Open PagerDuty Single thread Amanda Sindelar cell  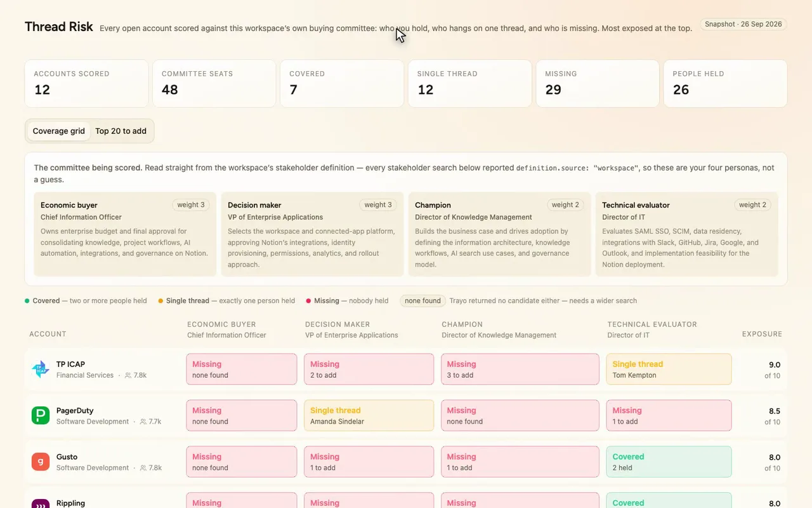[x=369, y=416]
